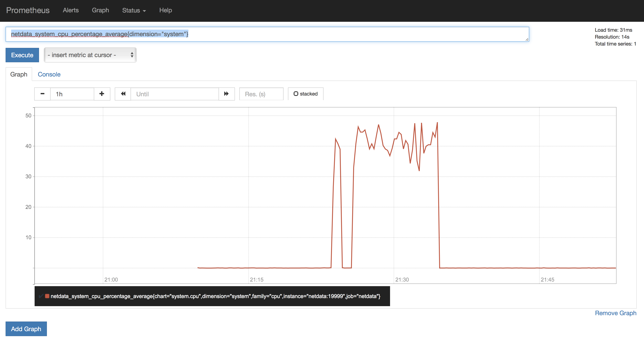Viewport: 644px width, 359px height.
Task: Click the Until time input field
Action: click(175, 94)
